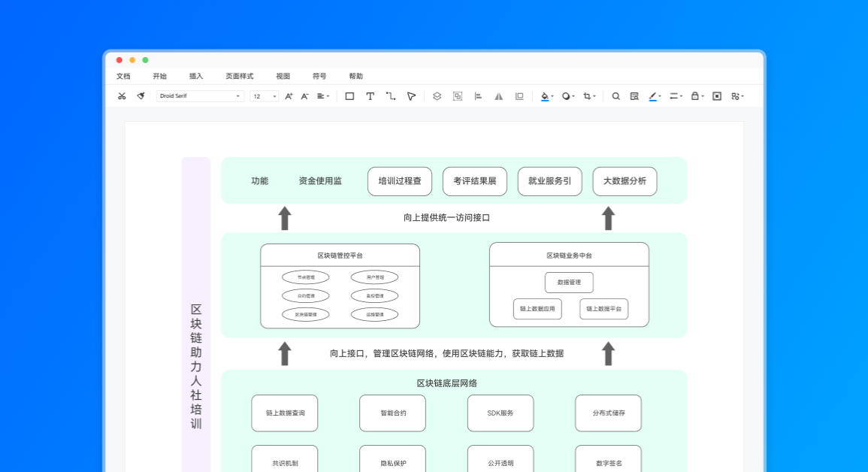
Task: Select the 链上数据查询 box
Action: coord(285,413)
